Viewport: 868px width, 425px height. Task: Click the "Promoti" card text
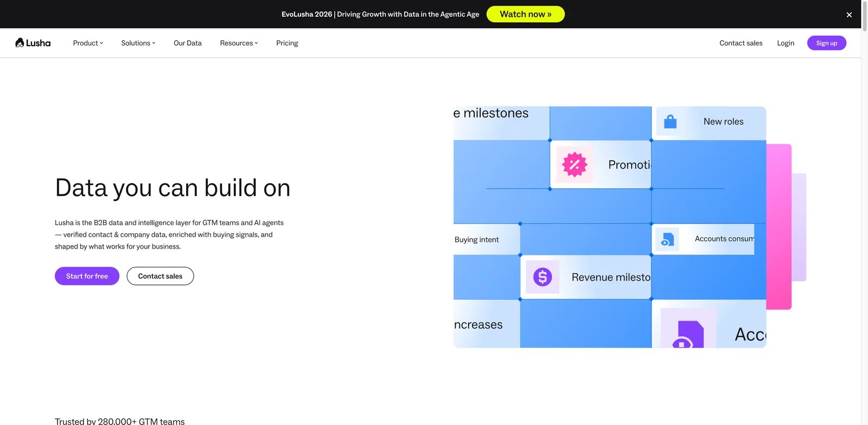[x=629, y=164]
